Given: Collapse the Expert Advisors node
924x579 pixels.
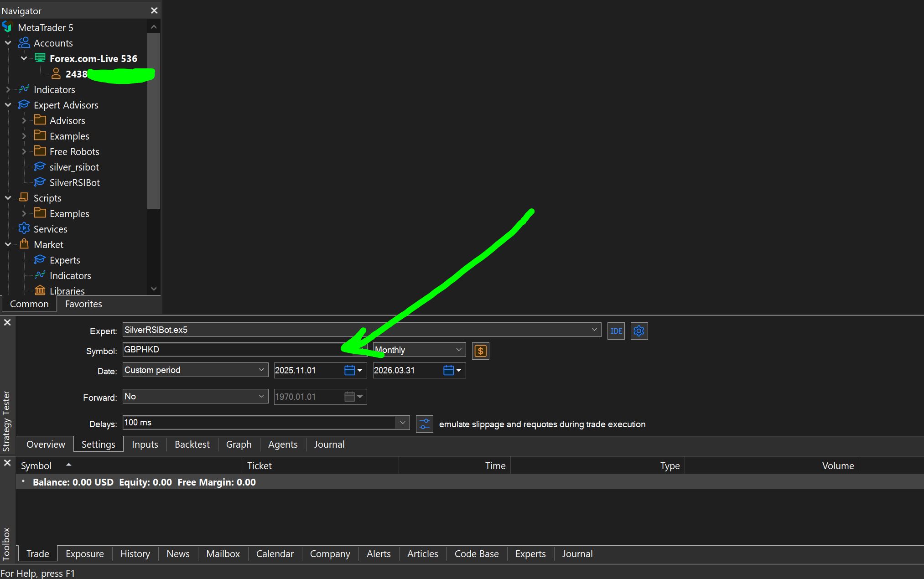Looking at the screenshot, I should pyautogui.click(x=8, y=105).
